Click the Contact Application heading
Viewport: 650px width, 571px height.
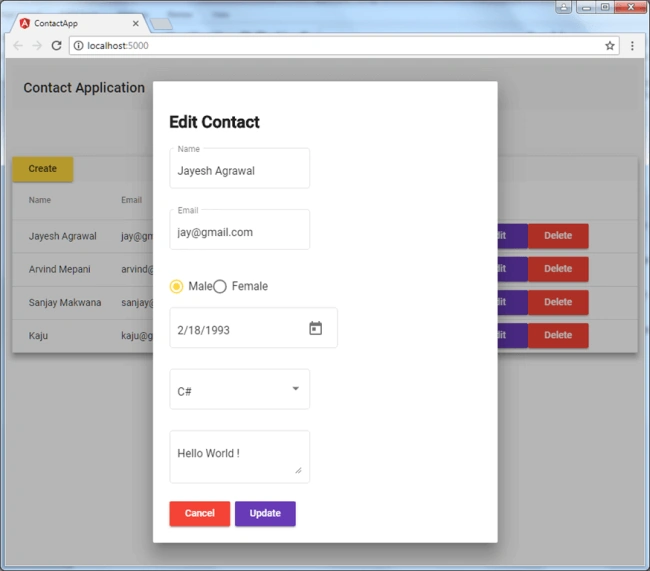(84, 87)
